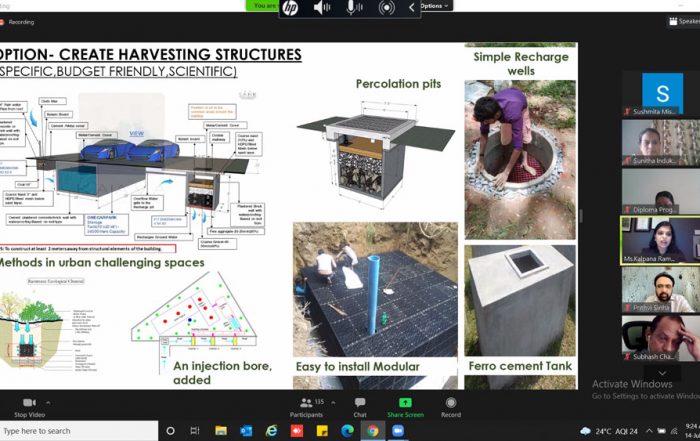Click 'Methods in urban challenging spaces' heading
Screen dimensions: 700x441
pyautogui.click(x=102, y=262)
